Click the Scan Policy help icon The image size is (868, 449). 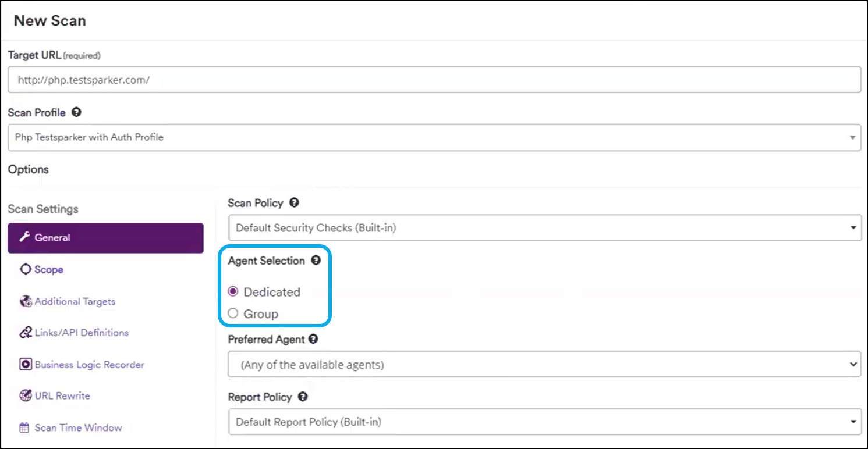point(295,202)
